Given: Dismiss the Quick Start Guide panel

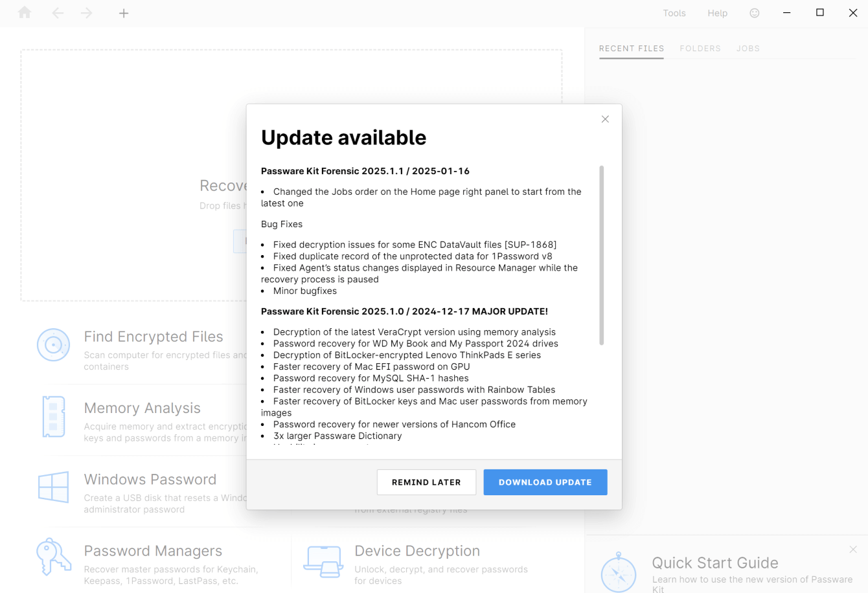Looking at the screenshot, I should (x=853, y=550).
